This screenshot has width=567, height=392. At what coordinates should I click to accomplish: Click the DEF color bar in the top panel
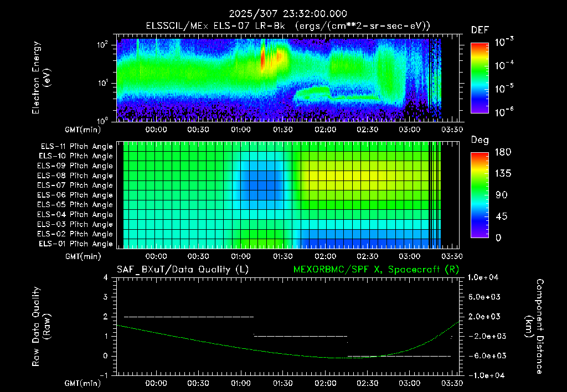pos(480,78)
